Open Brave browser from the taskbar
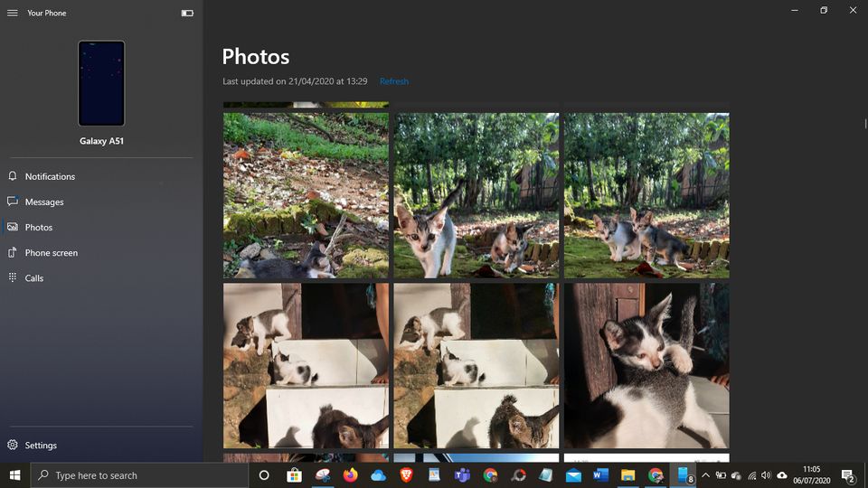 [406, 475]
